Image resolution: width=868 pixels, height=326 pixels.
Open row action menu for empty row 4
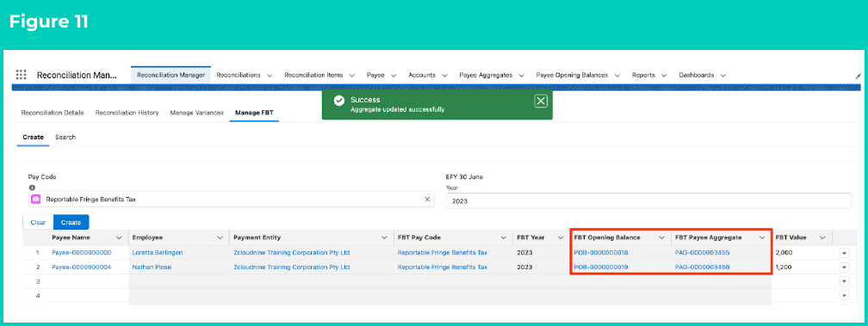click(844, 296)
